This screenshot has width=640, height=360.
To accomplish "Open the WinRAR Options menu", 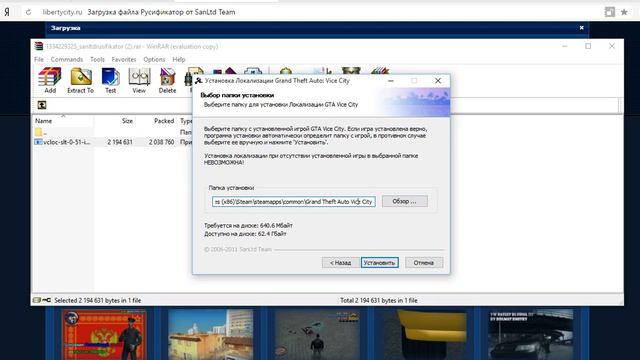I will tap(154, 60).
